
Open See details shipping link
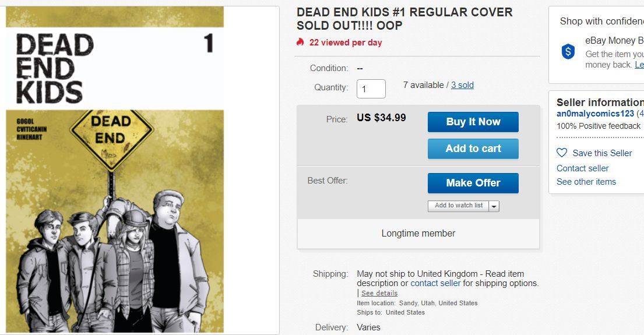379,294
